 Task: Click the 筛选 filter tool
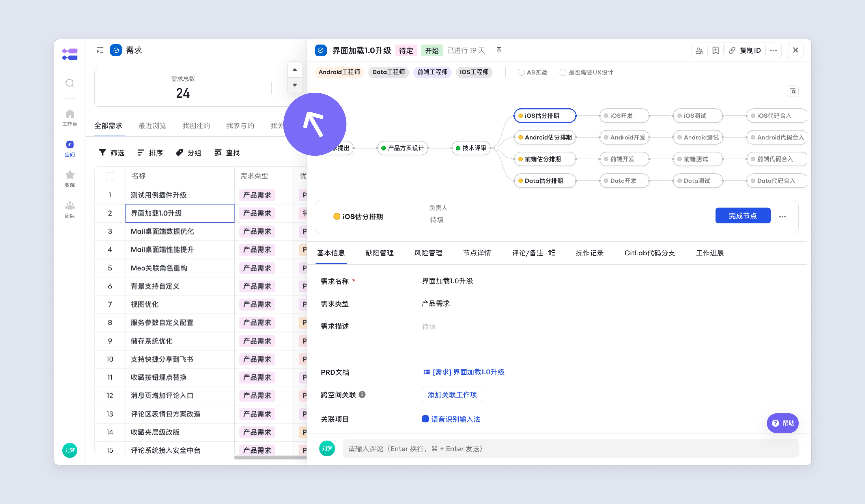tap(111, 153)
